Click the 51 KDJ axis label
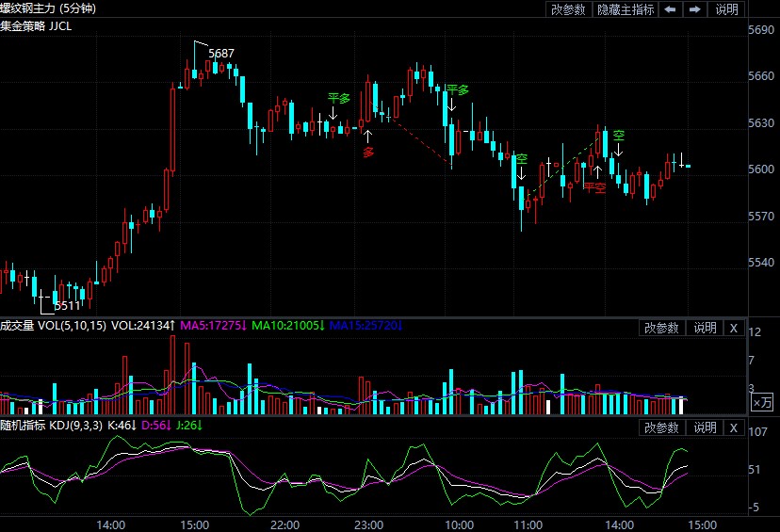 pos(755,469)
